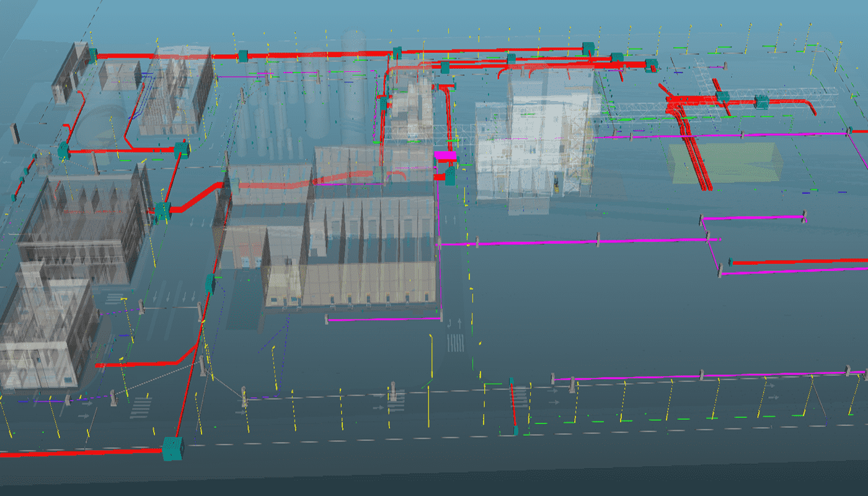
Task: Select the red pipe running along the bottom-left edge
Action: (x=81, y=453)
